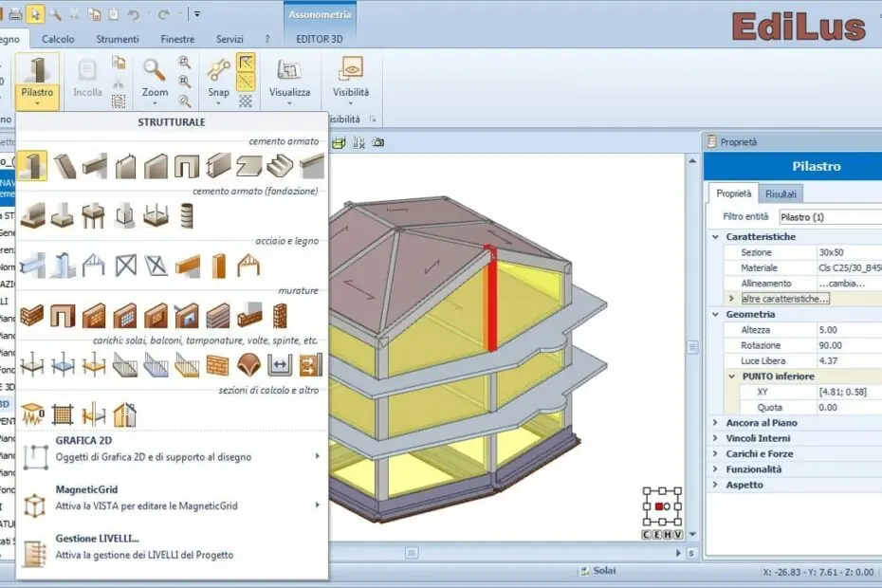
Task: Click the Snap ribbon button
Action: [218, 81]
